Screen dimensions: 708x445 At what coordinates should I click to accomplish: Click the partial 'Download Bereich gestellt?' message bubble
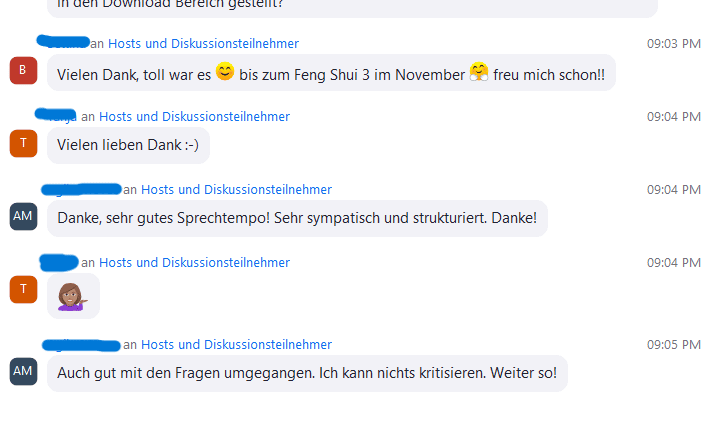[x=352, y=7]
